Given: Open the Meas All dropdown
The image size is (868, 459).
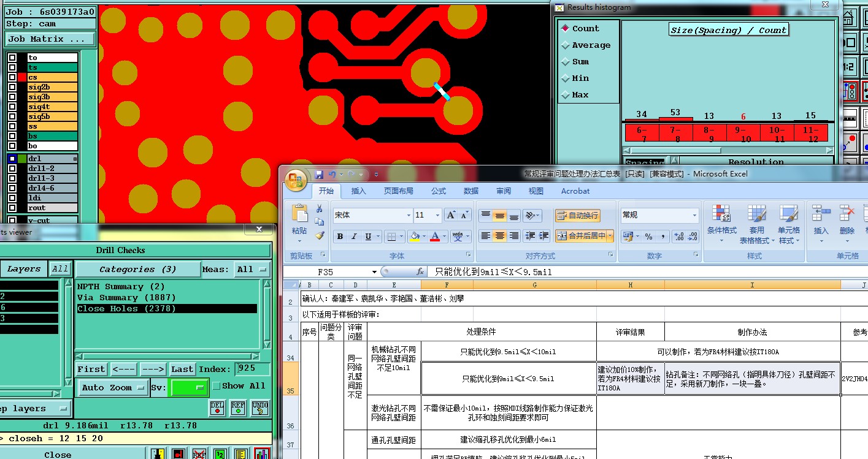Looking at the screenshot, I should tap(253, 269).
